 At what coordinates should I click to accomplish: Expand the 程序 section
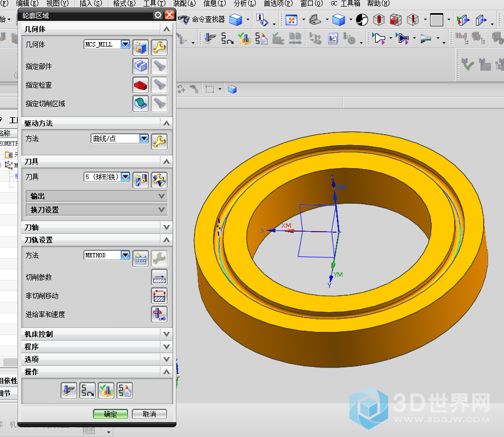pyautogui.click(x=97, y=347)
